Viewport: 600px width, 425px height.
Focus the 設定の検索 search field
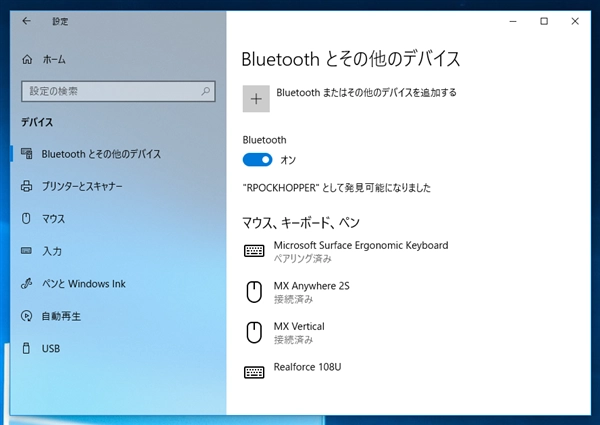coord(118,91)
